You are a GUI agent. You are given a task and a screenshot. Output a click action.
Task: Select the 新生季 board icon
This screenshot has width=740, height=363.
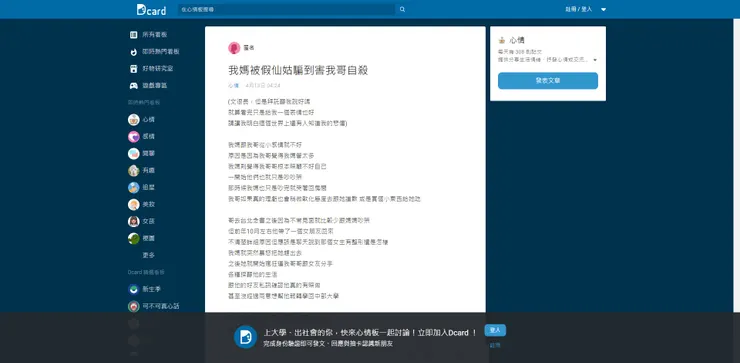tap(134, 289)
